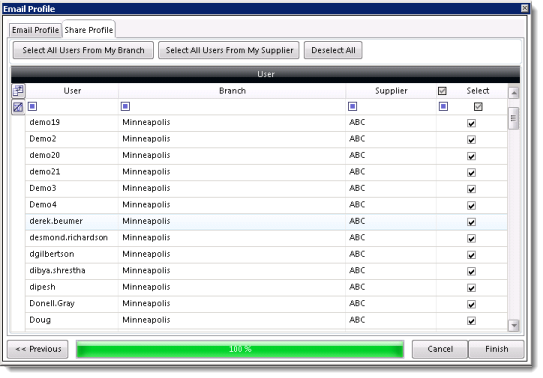
Task: Click ABC supplier in Demo4 row
Action: pos(357,205)
